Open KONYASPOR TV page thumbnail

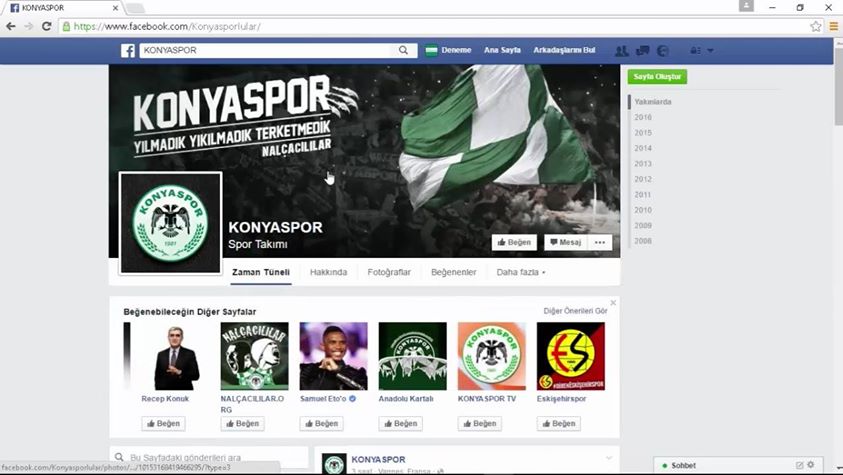tap(491, 356)
